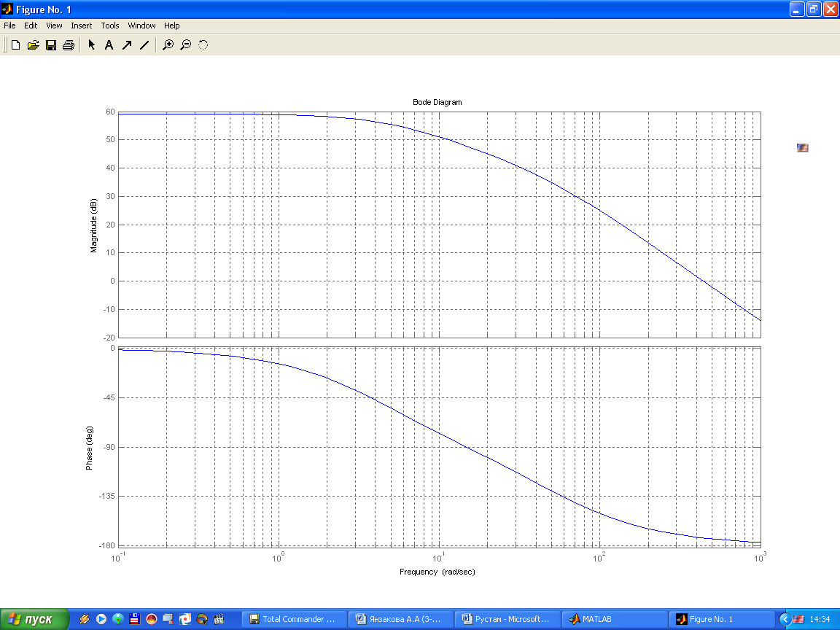Viewport: 840px width, 630px height.
Task: Select the Insert Line tool
Action: (x=144, y=45)
